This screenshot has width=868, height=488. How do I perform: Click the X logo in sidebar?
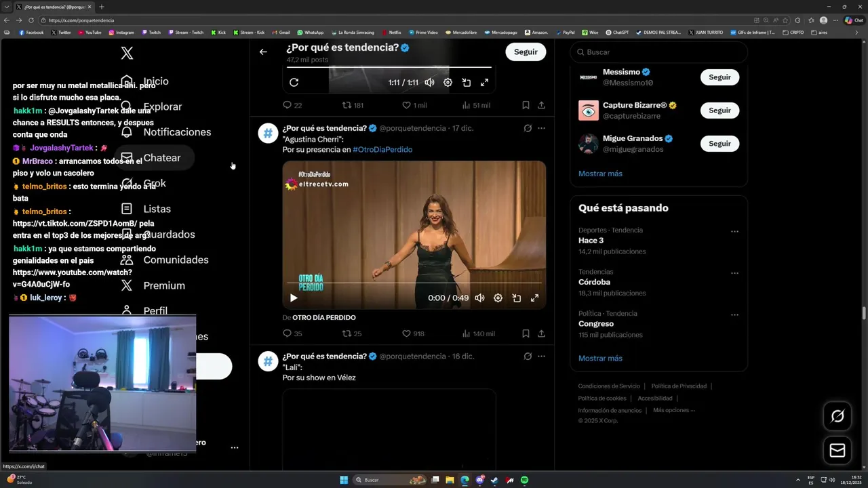tap(127, 53)
